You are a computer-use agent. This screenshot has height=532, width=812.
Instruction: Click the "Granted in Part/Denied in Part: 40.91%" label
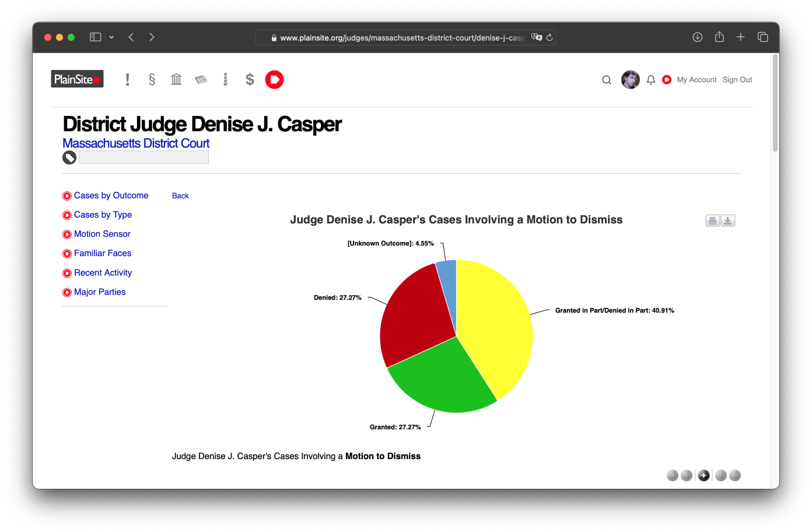pyautogui.click(x=614, y=310)
